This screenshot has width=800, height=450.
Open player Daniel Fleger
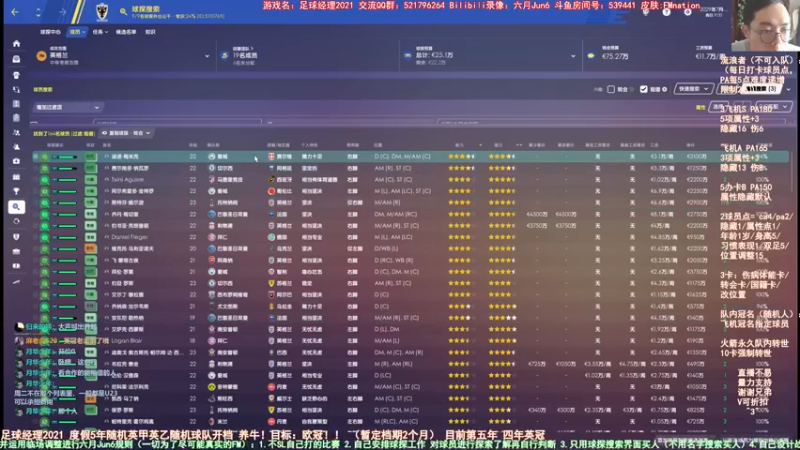(130, 237)
